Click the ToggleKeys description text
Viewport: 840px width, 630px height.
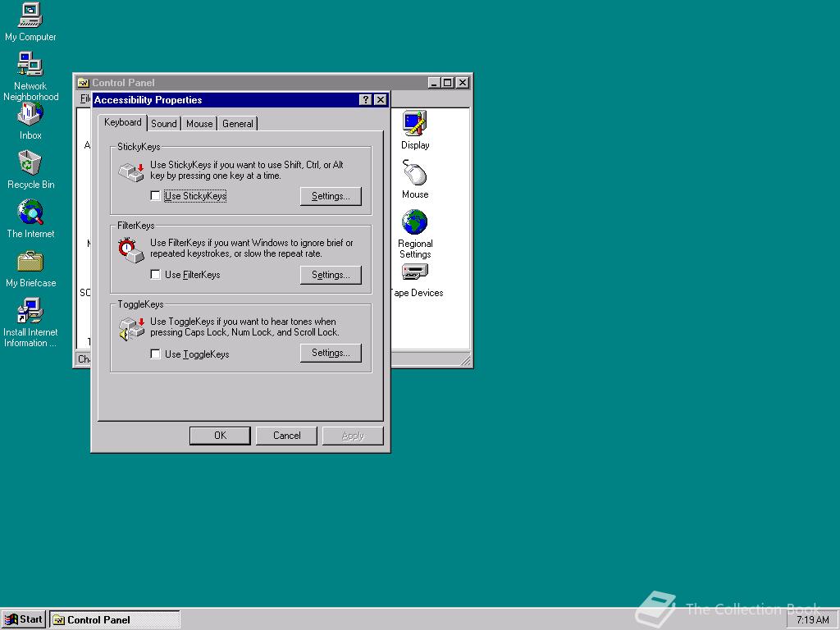[244, 326]
